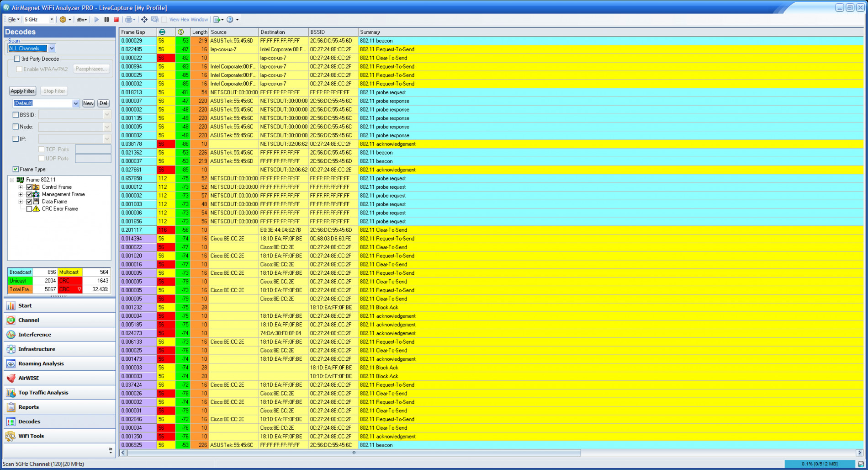Click the CRC Error Frame warning icon
The image size is (868, 470).
click(x=36, y=209)
